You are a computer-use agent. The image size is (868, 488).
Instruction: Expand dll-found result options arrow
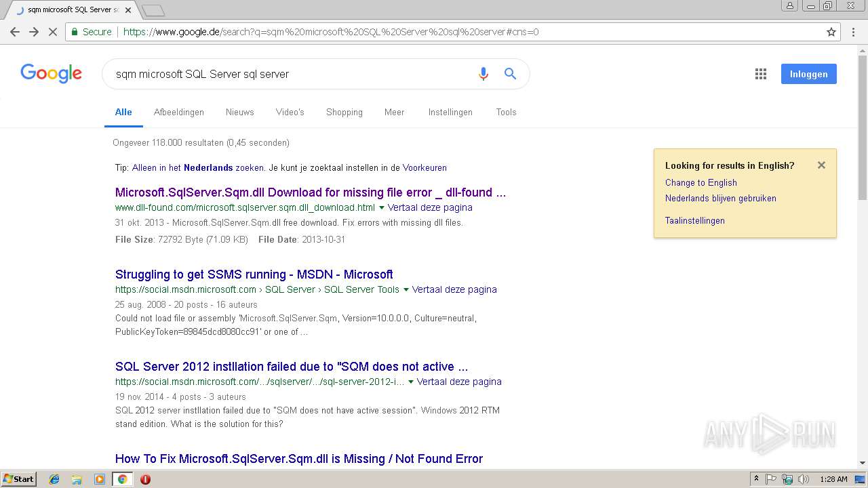point(381,208)
